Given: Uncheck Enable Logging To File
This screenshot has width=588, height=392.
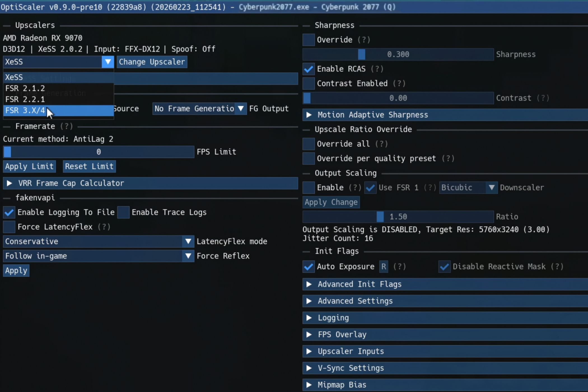Looking at the screenshot, I should click(x=9, y=212).
